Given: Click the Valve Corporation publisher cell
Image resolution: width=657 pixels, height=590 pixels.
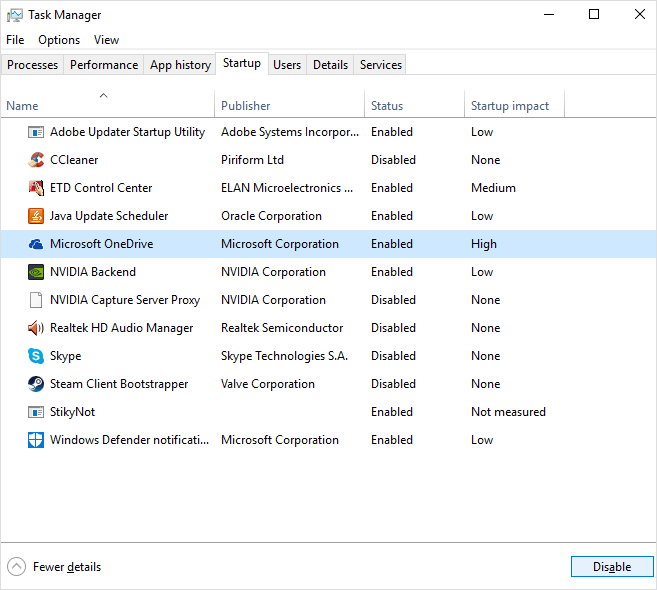Looking at the screenshot, I should (x=268, y=384).
